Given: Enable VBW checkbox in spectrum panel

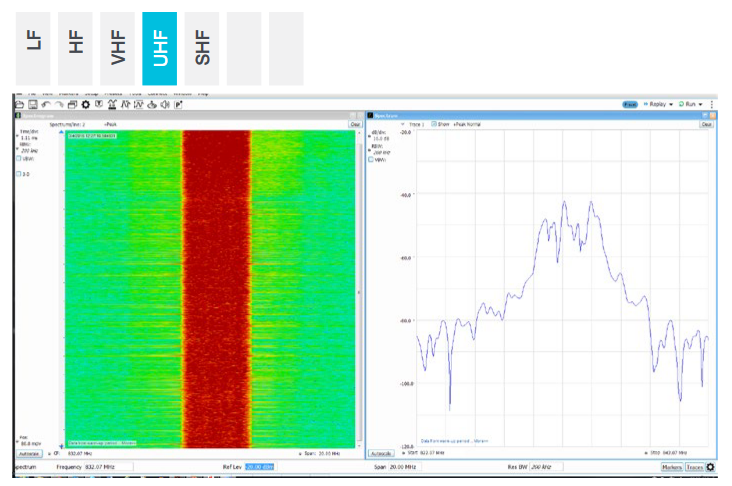Looking at the screenshot, I should tap(372, 158).
